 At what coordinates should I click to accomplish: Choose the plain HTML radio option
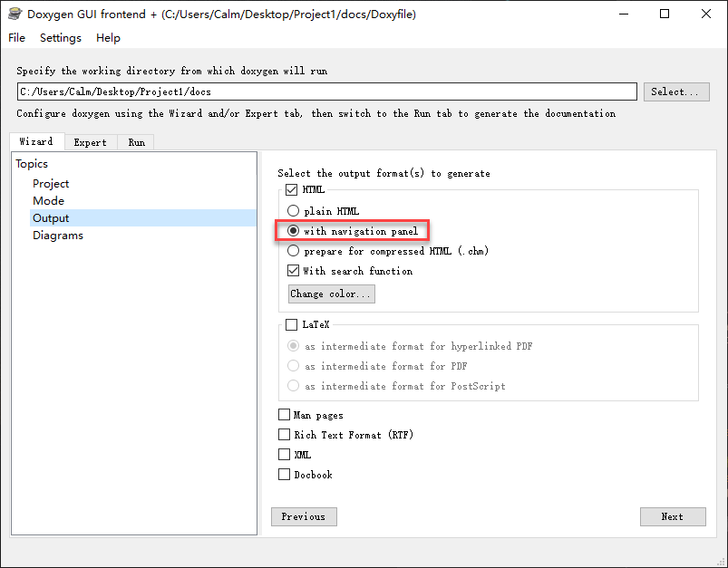click(x=293, y=211)
